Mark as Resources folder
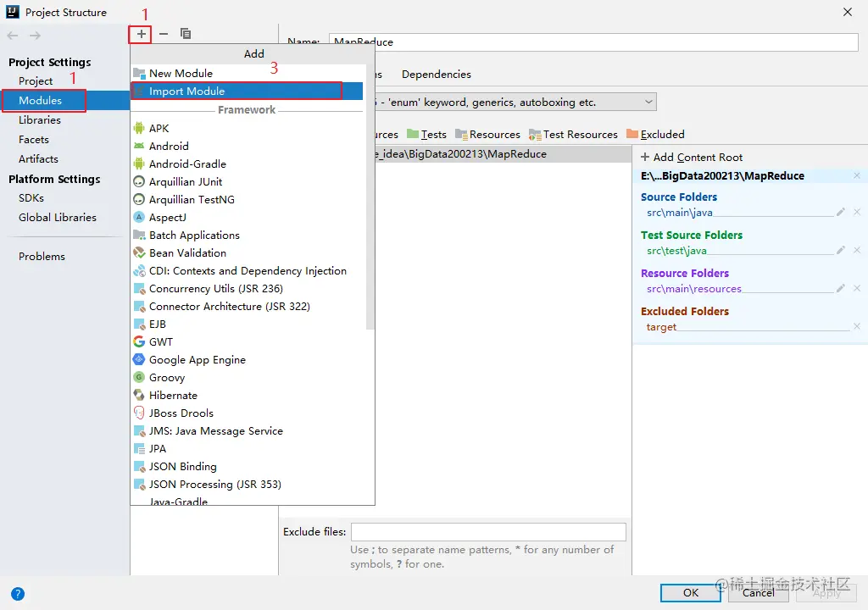The height and width of the screenshot is (610, 868). coord(487,135)
